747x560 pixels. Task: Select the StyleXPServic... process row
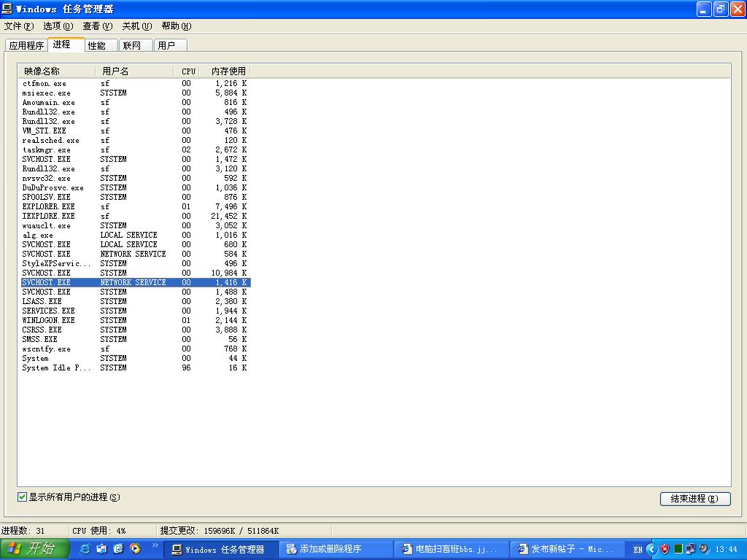click(135, 263)
